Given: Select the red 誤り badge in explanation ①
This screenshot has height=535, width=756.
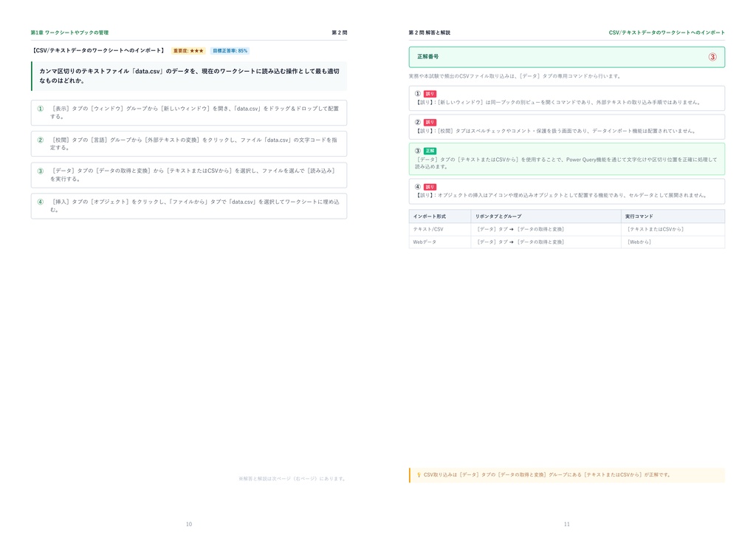Looking at the screenshot, I should pyautogui.click(x=430, y=94).
